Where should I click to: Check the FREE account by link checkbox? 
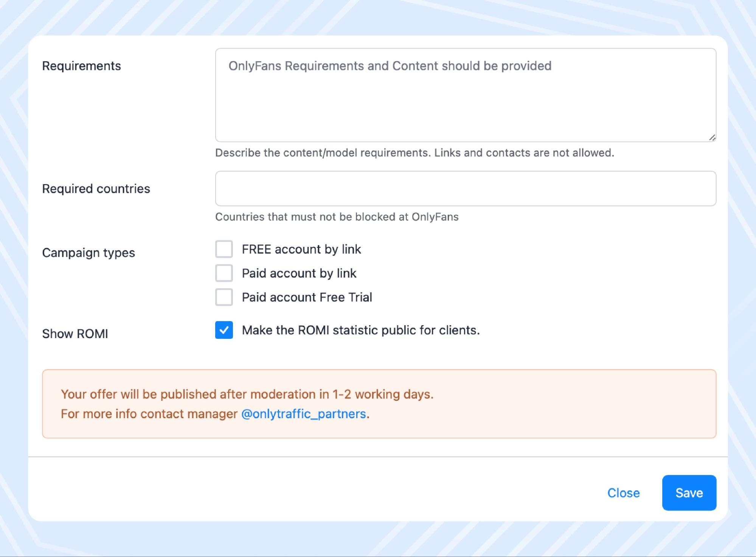pyautogui.click(x=224, y=249)
